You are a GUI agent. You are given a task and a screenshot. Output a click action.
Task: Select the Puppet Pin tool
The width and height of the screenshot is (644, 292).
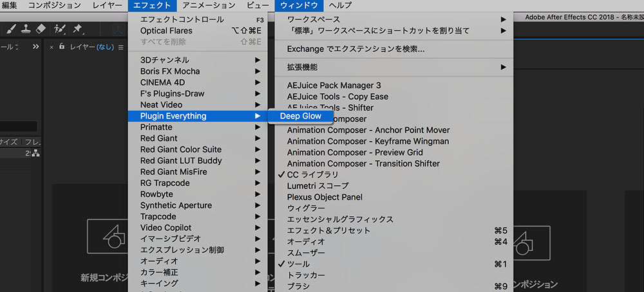(x=77, y=29)
